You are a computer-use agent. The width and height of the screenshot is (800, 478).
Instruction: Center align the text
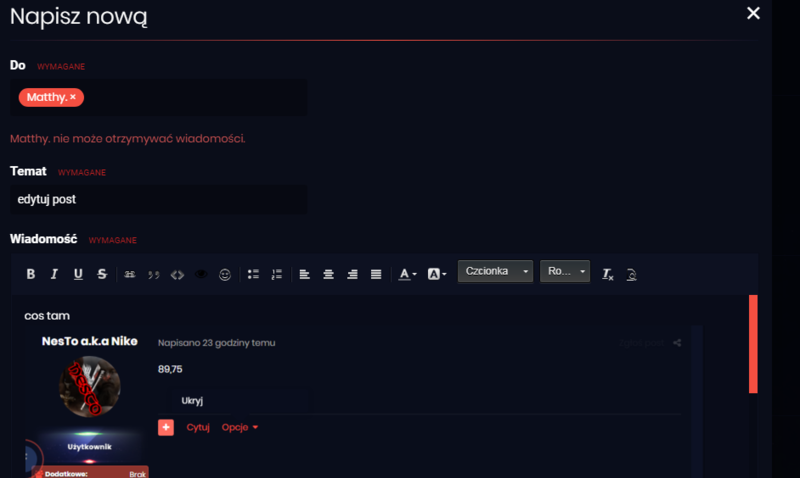[329, 274]
